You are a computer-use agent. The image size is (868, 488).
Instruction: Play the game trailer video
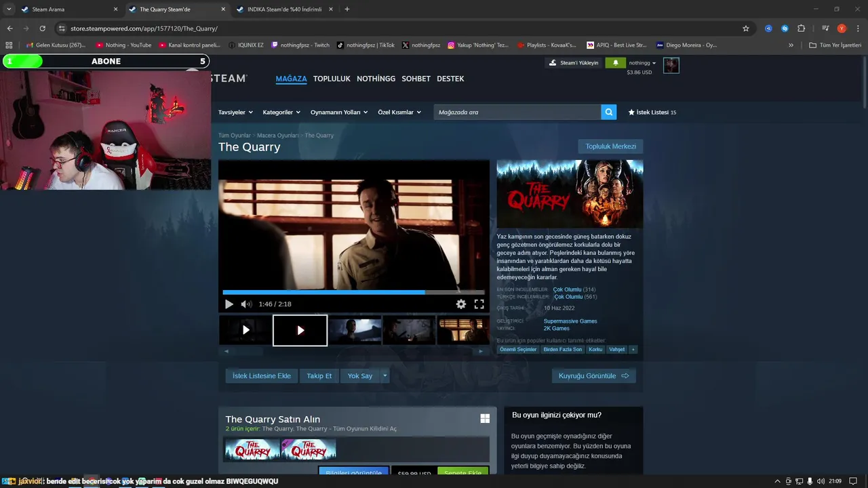click(229, 304)
